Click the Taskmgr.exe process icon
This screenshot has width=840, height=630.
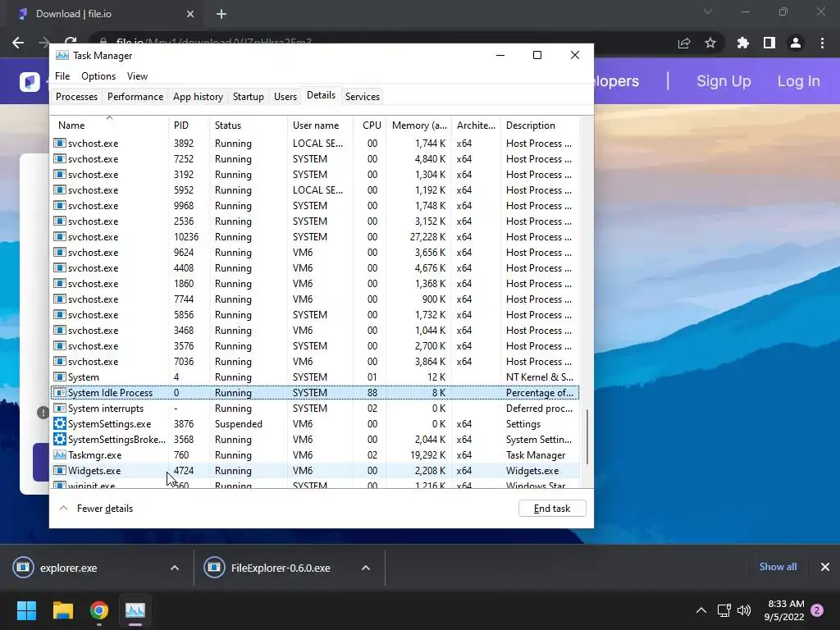click(x=59, y=454)
